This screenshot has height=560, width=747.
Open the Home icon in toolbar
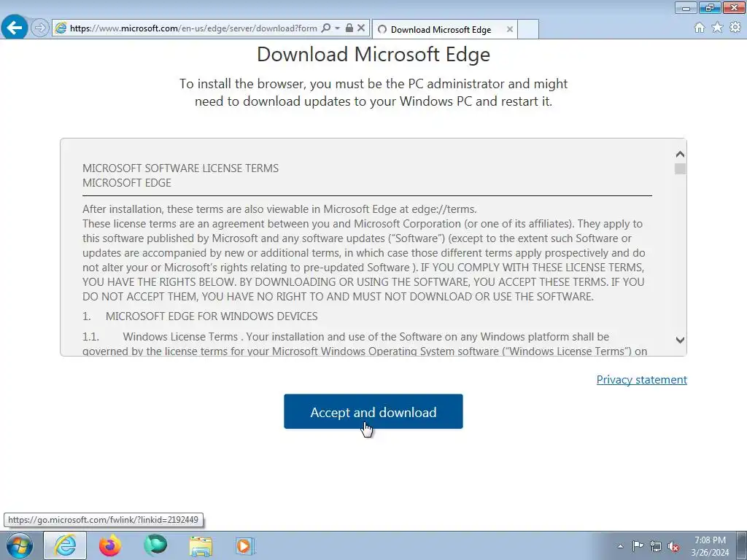pos(700,28)
